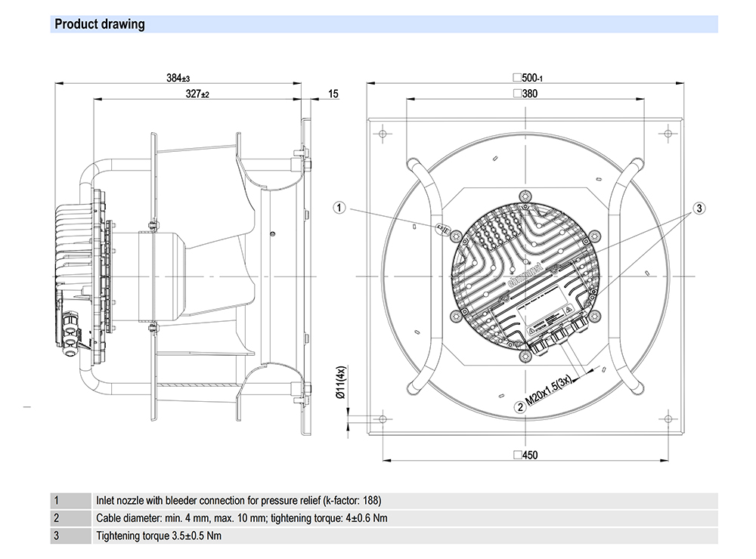
Task: Click the circled callout number 2 on drawing
Action: [x=520, y=407]
